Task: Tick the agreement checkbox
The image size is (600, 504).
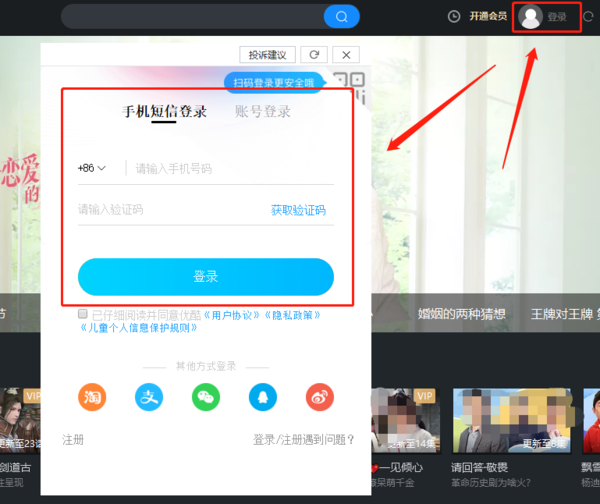Action: click(x=82, y=314)
